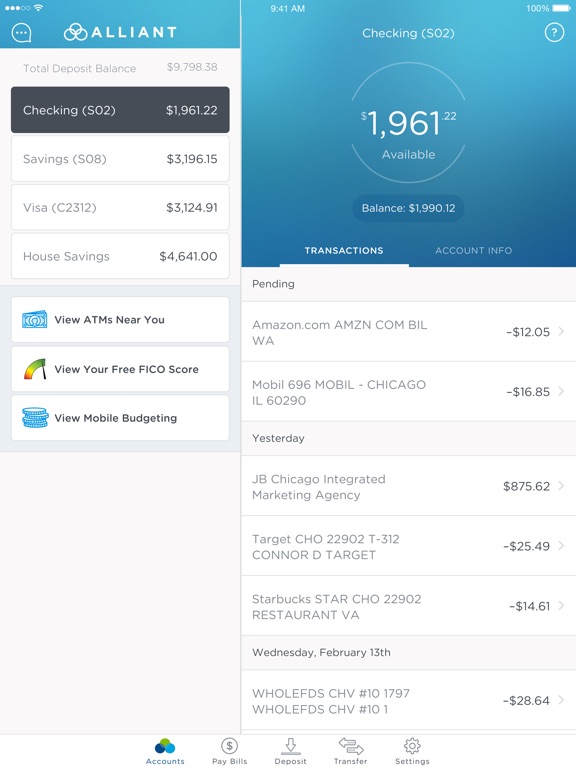
Task: Select the Accounts icon in bottom bar
Action: pyautogui.click(x=165, y=746)
